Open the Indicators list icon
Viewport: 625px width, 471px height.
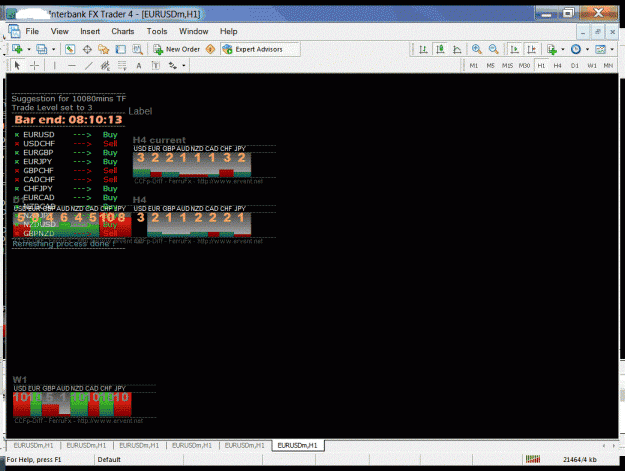[552, 49]
